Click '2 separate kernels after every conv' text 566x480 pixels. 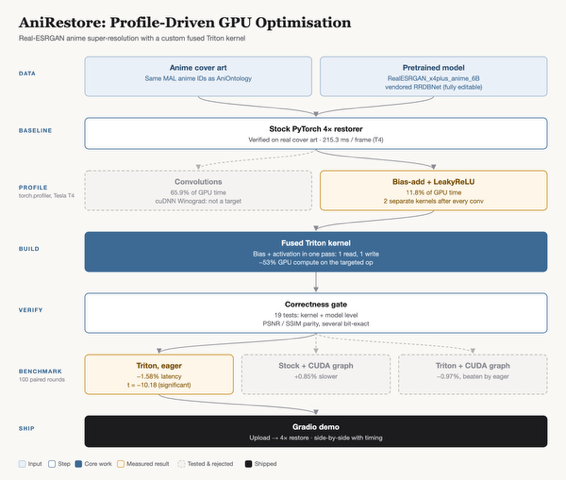tap(434, 201)
